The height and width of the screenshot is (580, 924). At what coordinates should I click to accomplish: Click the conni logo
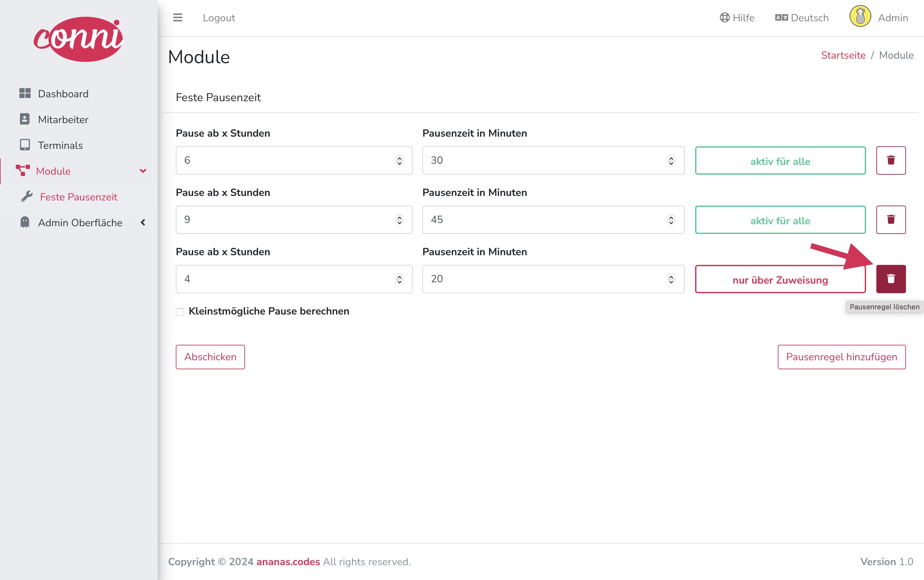coord(79,39)
